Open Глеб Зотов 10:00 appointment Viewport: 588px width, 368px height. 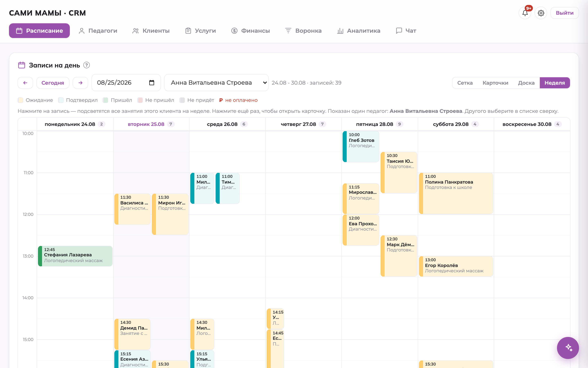point(361,147)
